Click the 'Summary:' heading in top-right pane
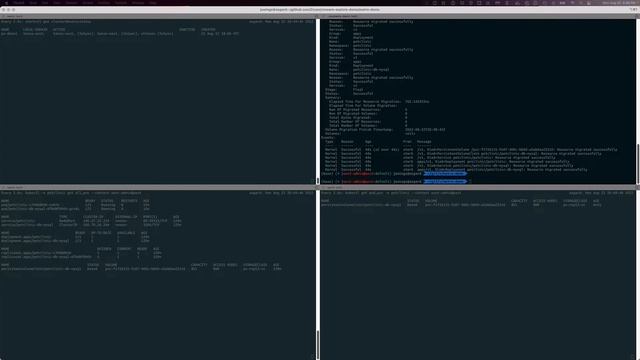Screen dimensions: 640x360 click(333, 98)
